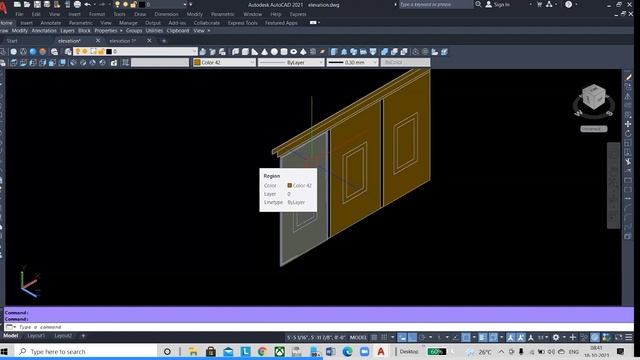Click the Layer Properties manager icon

click(x=68, y=52)
